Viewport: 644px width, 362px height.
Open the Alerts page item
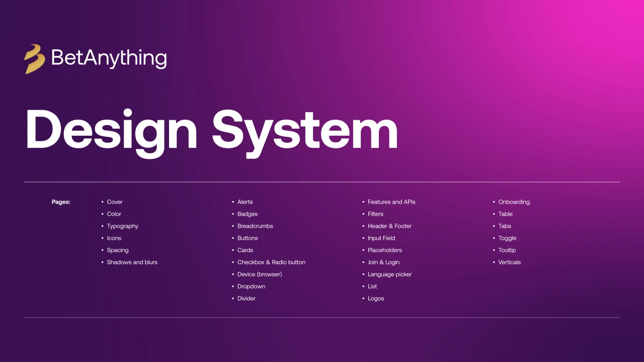[x=245, y=202]
